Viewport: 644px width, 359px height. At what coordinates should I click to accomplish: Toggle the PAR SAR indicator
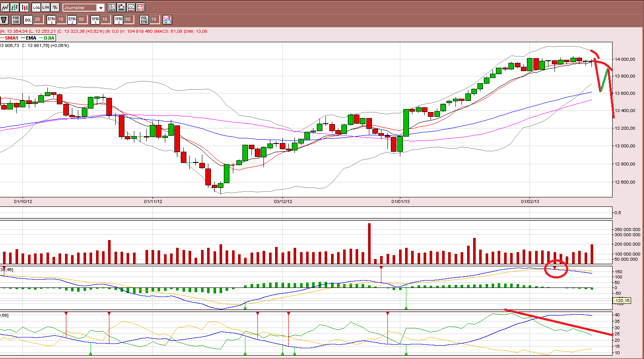[16, 19]
